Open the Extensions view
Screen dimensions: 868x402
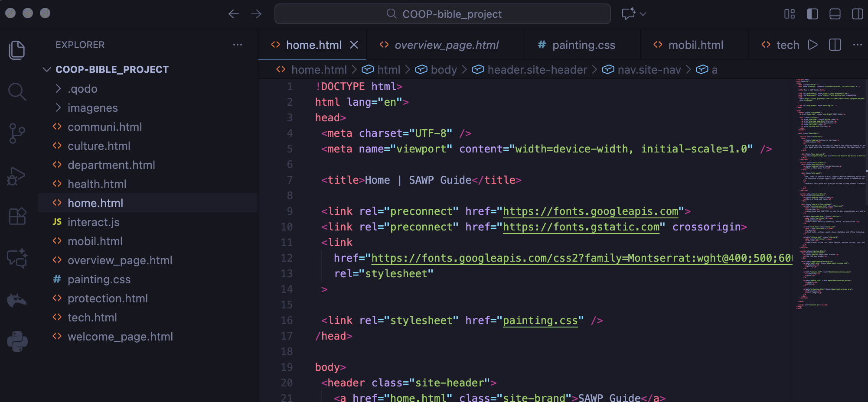click(x=17, y=216)
